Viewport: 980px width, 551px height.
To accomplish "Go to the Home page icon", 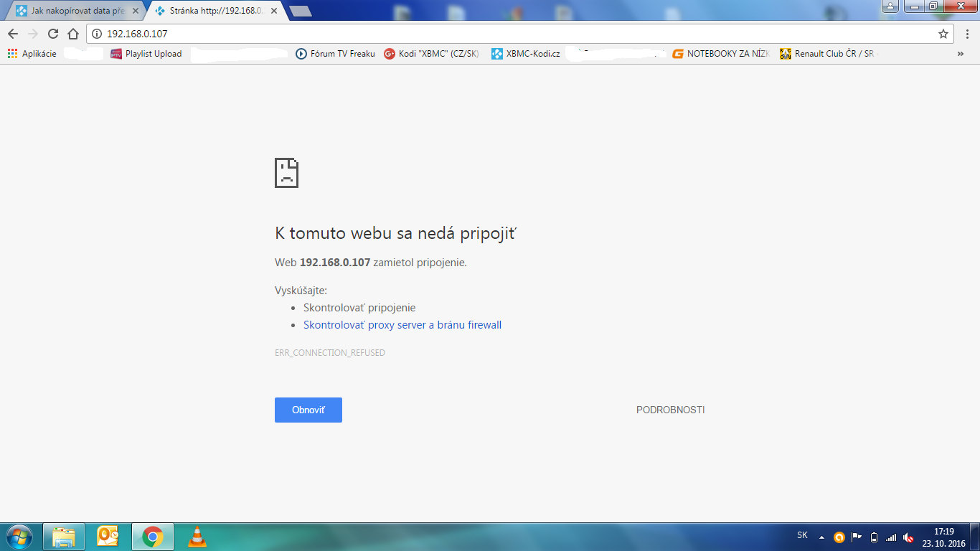I will point(72,34).
